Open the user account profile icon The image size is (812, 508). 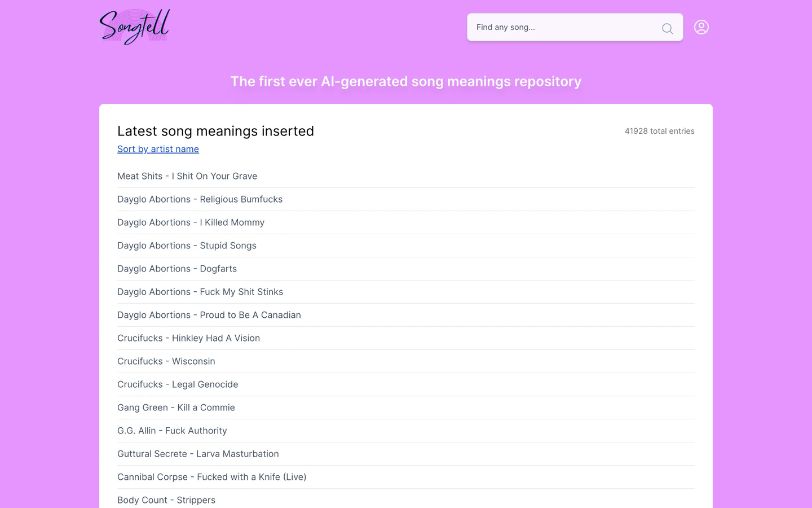point(701,27)
